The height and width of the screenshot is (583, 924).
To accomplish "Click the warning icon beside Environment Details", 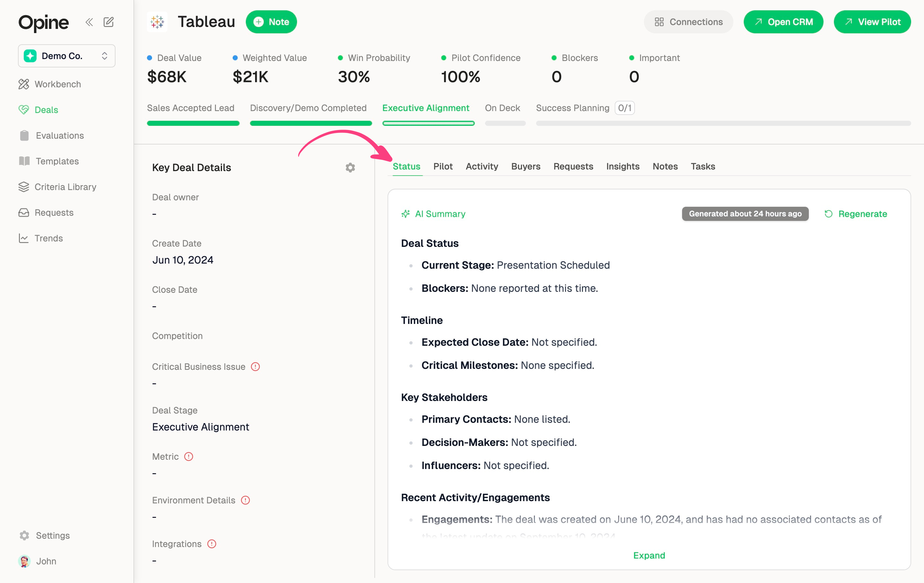I will [x=245, y=500].
